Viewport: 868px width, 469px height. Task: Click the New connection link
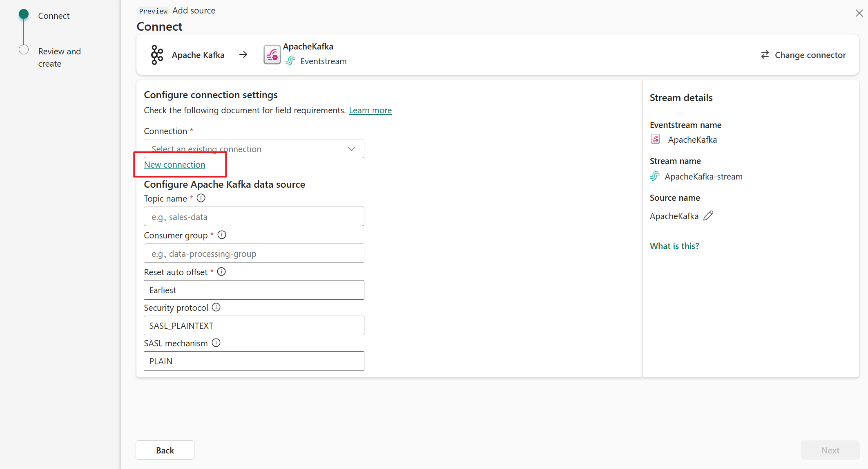pyautogui.click(x=175, y=165)
